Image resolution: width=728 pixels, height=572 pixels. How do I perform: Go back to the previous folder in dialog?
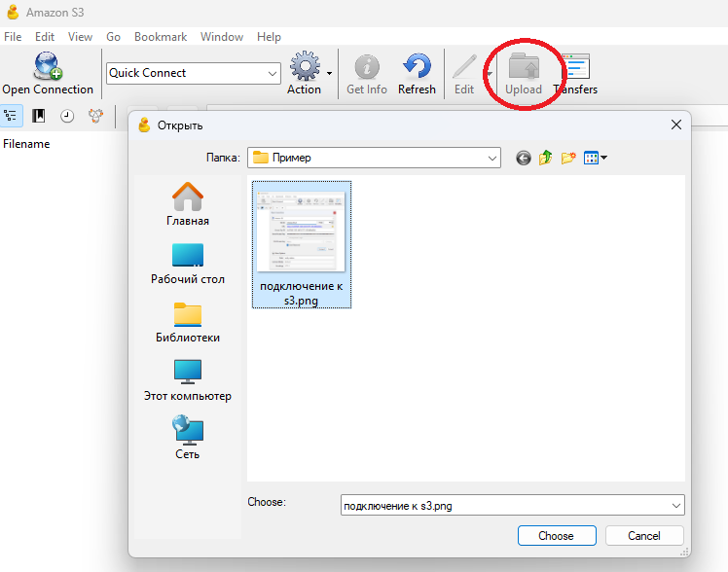coord(524,158)
